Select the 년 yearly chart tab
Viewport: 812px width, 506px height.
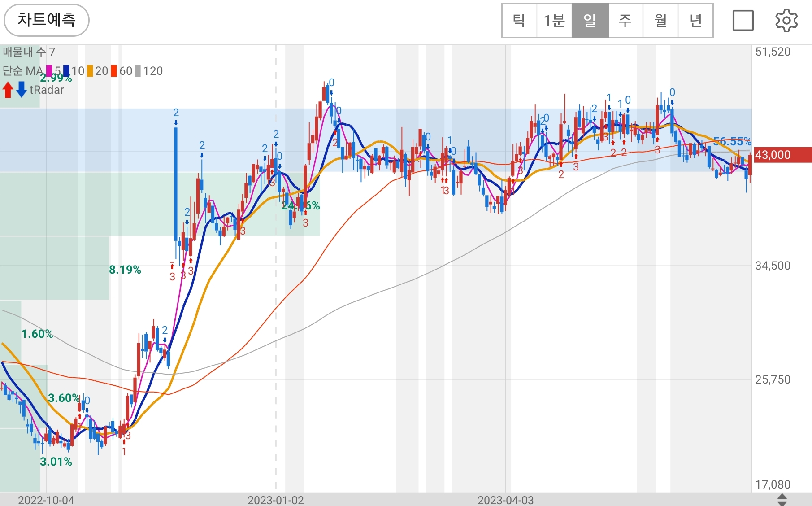(695, 21)
